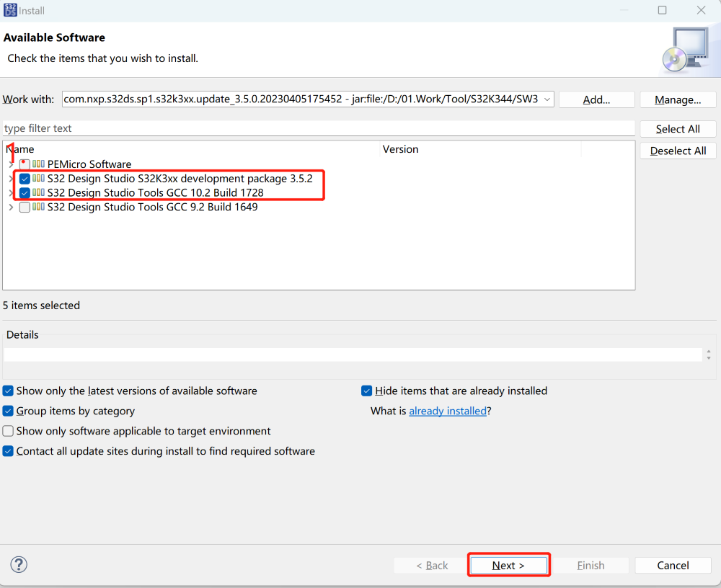
Task: Toggle Hide items that are already installed
Action: (366, 391)
